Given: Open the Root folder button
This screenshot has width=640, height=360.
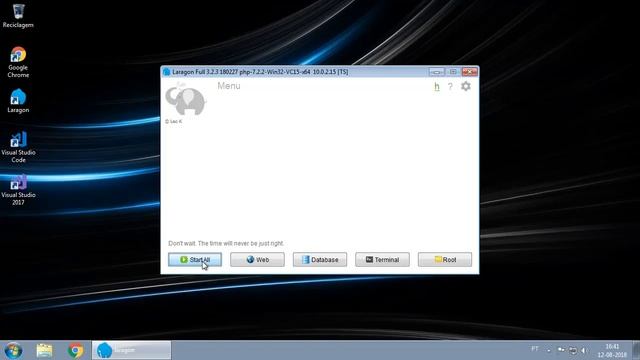Looking at the screenshot, I should click(x=445, y=260).
